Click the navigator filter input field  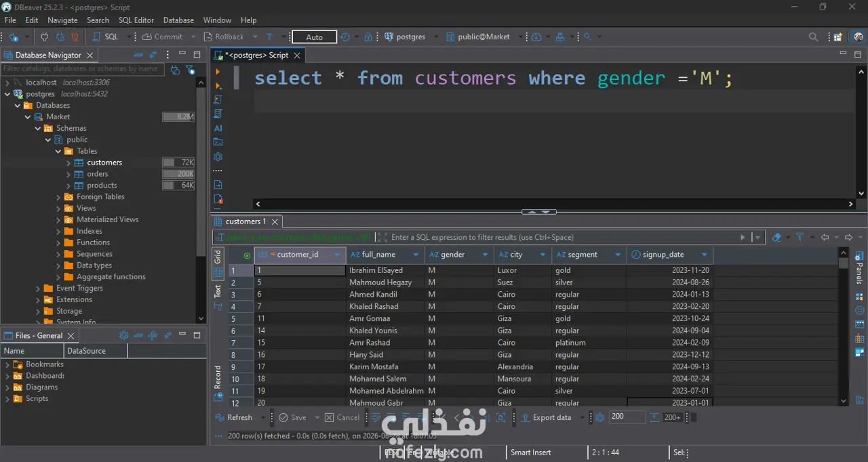[82, 68]
